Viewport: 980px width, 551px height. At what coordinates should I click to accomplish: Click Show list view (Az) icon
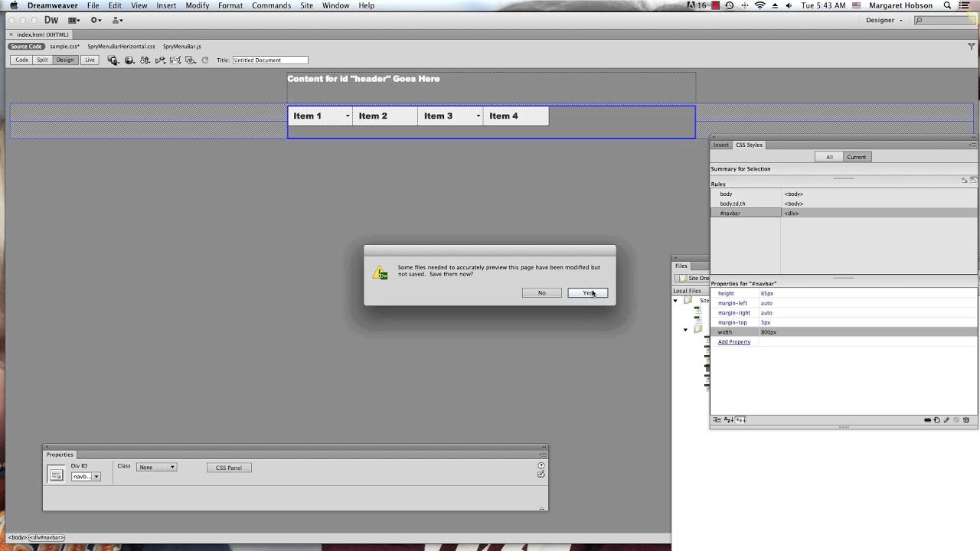728,420
